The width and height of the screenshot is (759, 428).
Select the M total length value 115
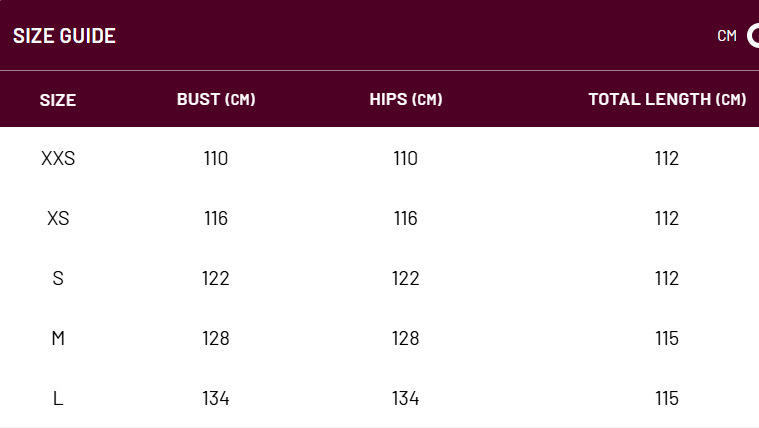tap(667, 338)
